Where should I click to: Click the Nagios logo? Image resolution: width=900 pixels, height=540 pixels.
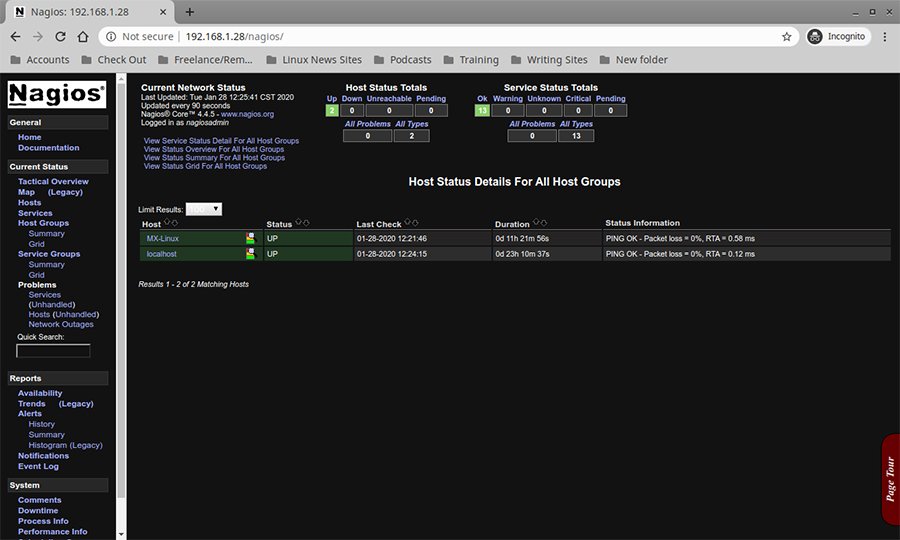[x=57, y=94]
